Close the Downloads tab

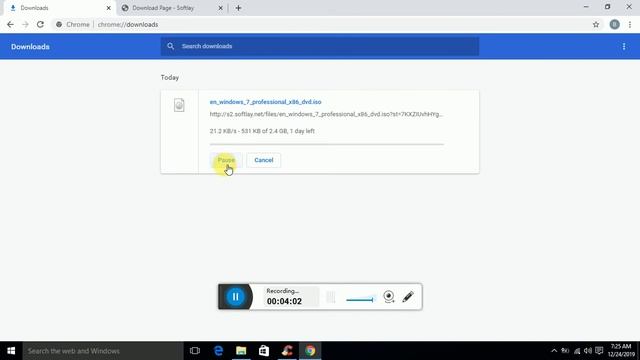point(109,8)
